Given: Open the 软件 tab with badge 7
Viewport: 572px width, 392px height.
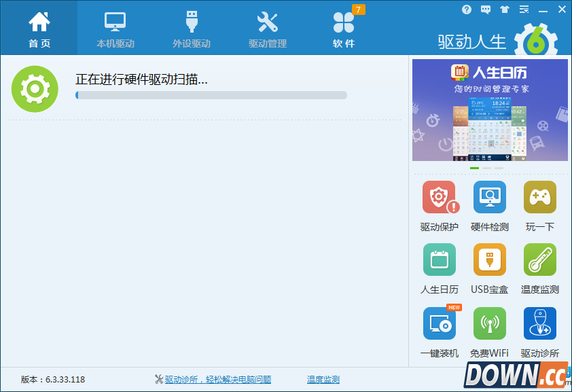Looking at the screenshot, I should coord(343,29).
